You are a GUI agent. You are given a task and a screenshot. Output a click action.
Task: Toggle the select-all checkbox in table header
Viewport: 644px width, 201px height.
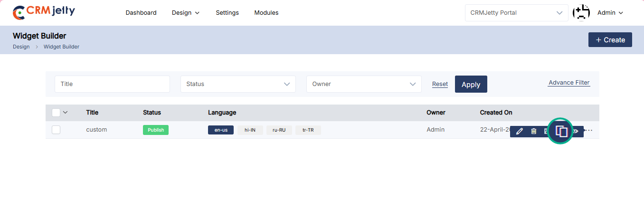(x=56, y=113)
